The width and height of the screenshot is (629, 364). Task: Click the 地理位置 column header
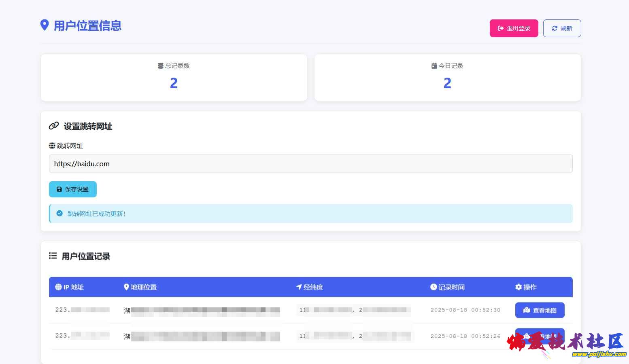(x=140, y=287)
